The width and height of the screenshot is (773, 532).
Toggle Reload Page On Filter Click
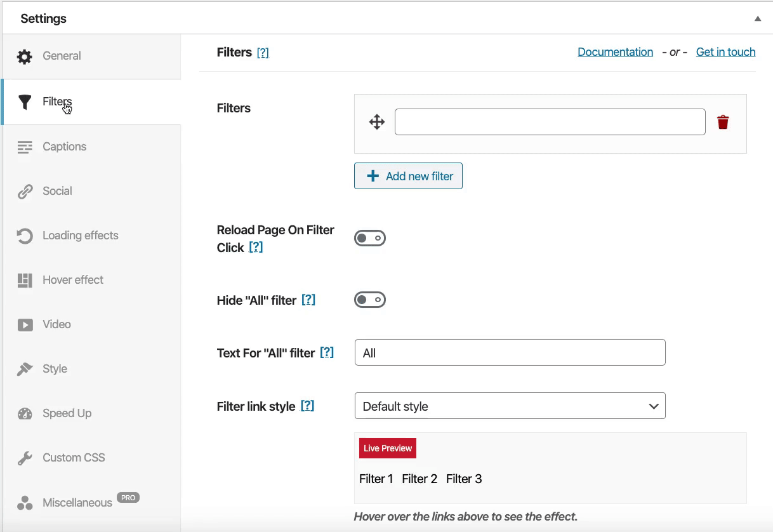(x=370, y=238)
